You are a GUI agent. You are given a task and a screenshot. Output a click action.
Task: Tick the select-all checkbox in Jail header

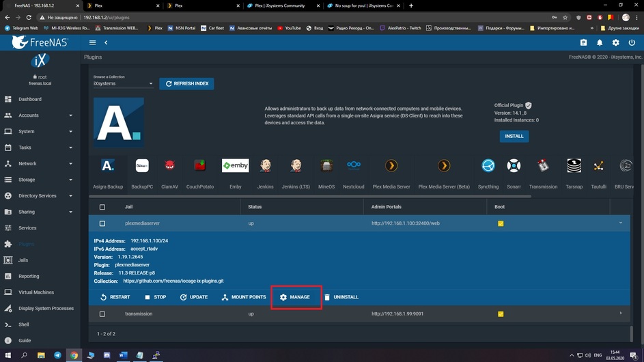[x=102, y=207]
